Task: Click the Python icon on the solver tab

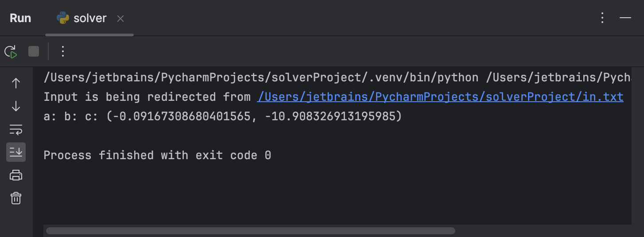Action: point(63,18)
